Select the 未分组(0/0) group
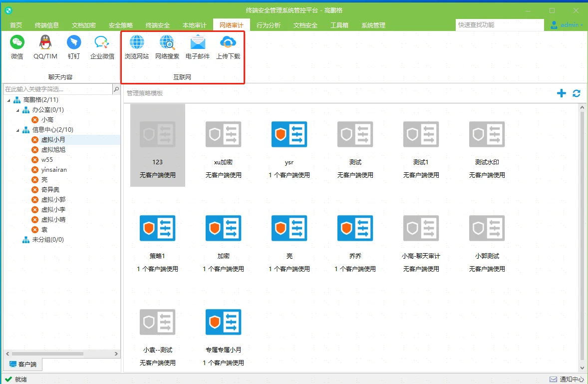 (47, 240)
